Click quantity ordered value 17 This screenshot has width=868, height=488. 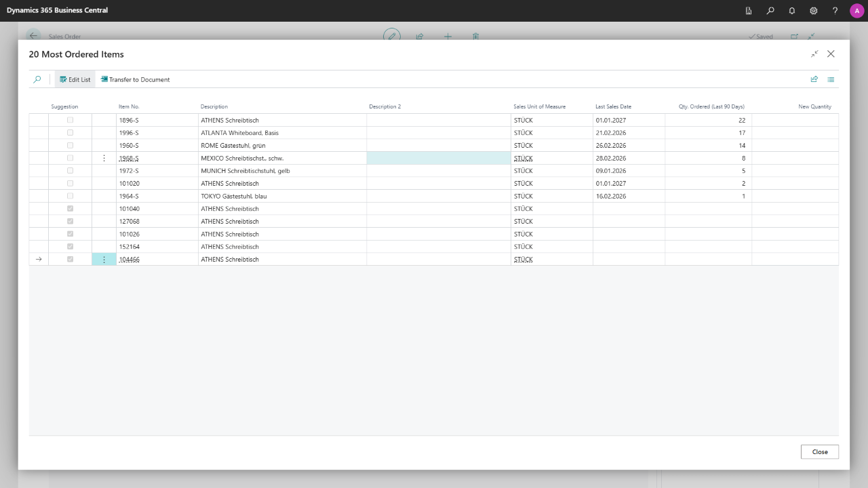point(742,133)
